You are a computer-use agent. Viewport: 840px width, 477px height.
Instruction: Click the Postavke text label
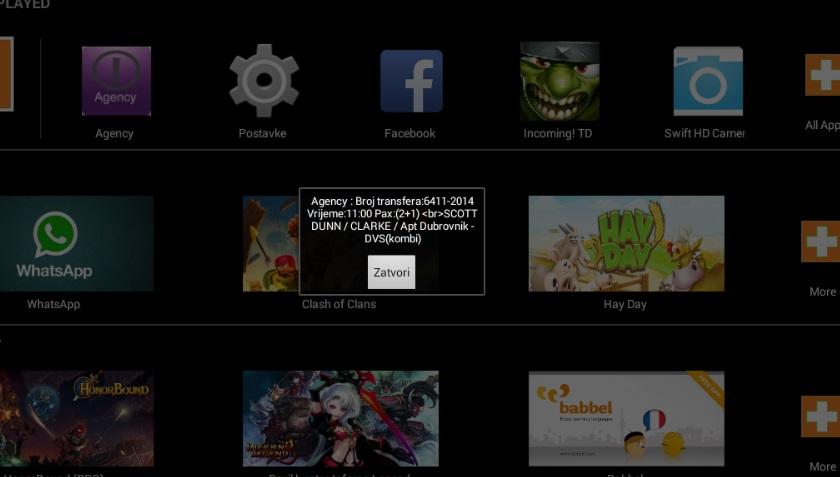[262, 133]
